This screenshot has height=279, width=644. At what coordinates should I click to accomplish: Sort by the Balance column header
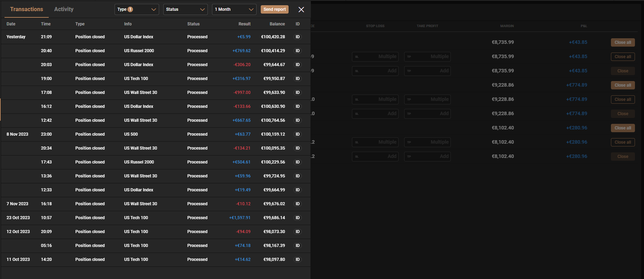click(x=277, y=24)
